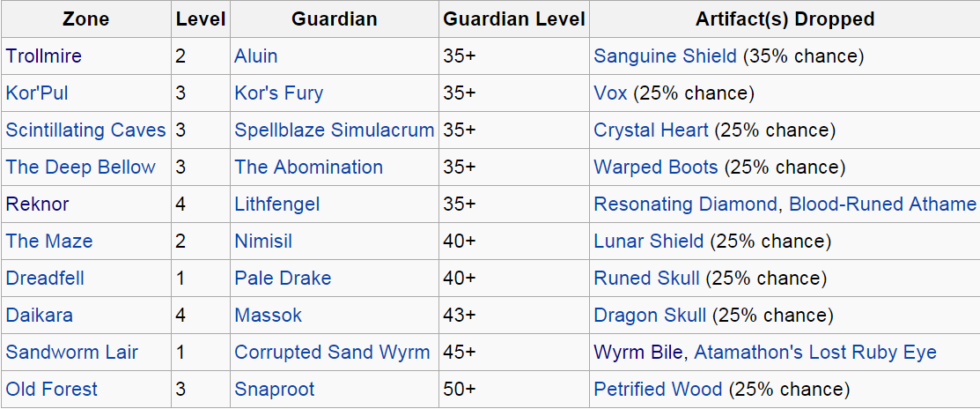Screen dimensions: 980x409
Task: Open the Pale Drake guardian page
Action: (x=283, y=279)
